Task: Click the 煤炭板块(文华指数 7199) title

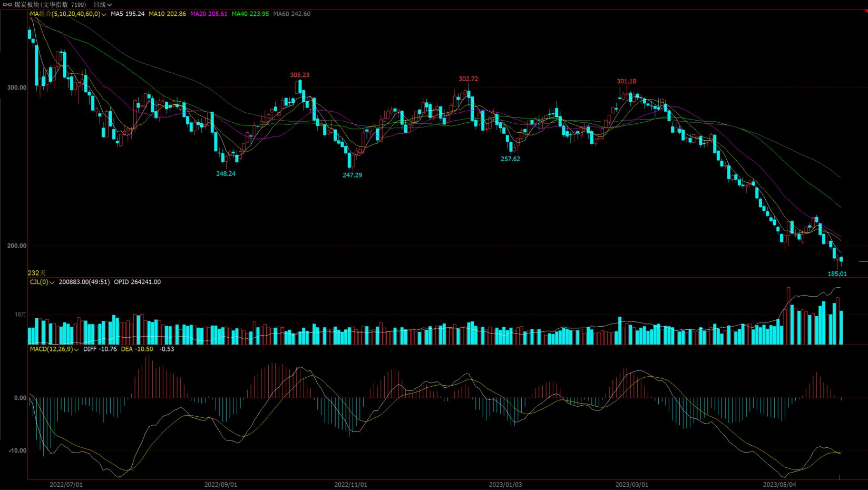Action: click(50, 5)
